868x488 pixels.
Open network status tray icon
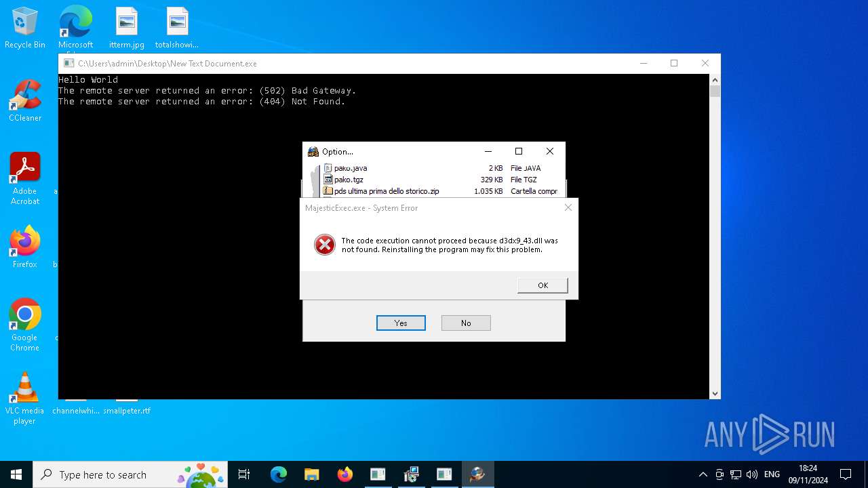coord(736,474)
